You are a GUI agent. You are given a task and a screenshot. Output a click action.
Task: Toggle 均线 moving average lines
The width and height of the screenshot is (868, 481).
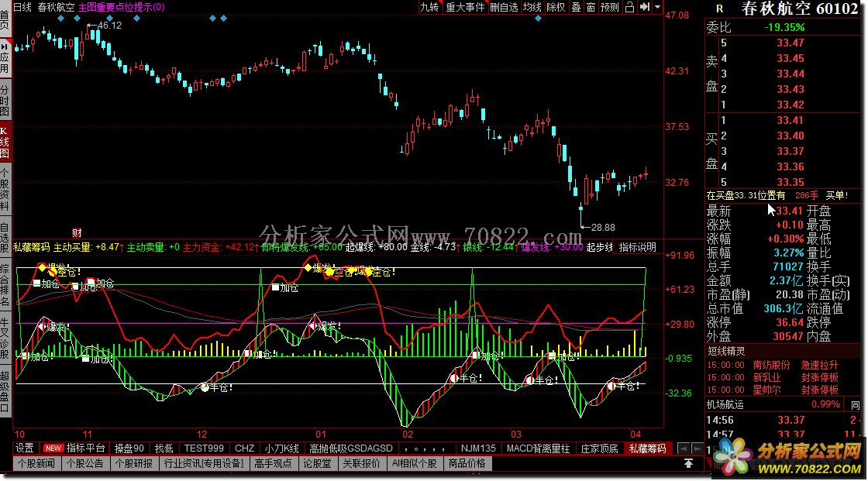click(x=532, y=7)
